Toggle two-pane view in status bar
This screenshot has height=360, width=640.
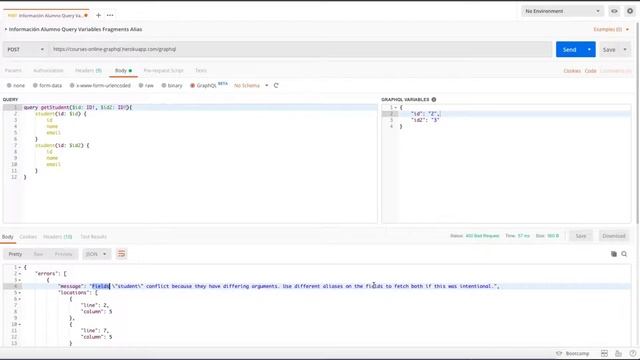[604, 353]
